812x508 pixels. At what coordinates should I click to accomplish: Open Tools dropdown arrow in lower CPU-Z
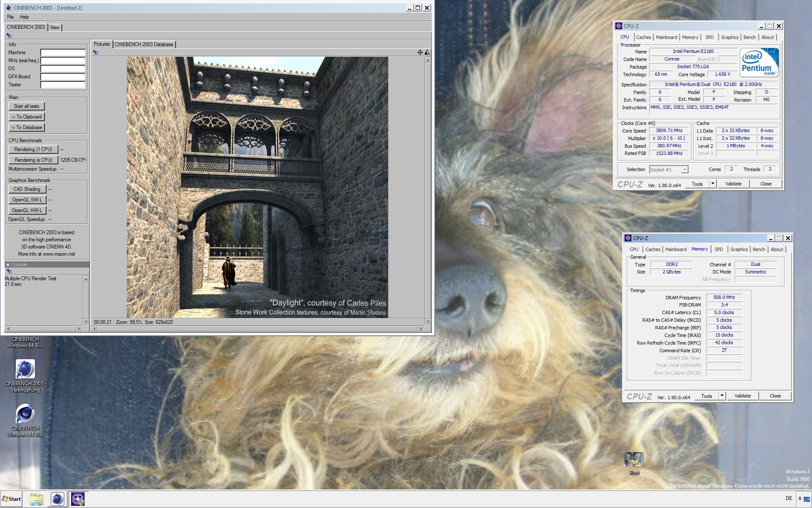(x=722, y=396)
